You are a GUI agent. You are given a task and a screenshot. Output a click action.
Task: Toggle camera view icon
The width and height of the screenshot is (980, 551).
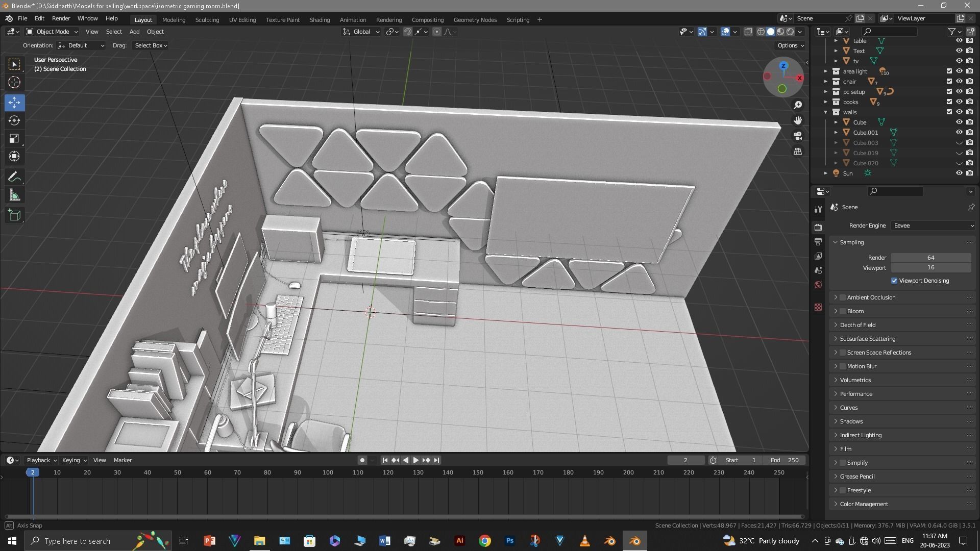pyautogui.click(x=798, y=136)
